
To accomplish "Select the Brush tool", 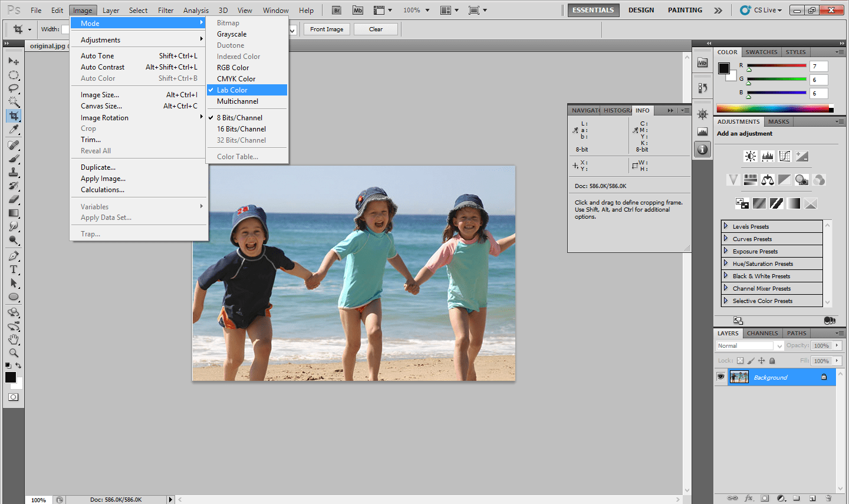I will coord(13,159).
